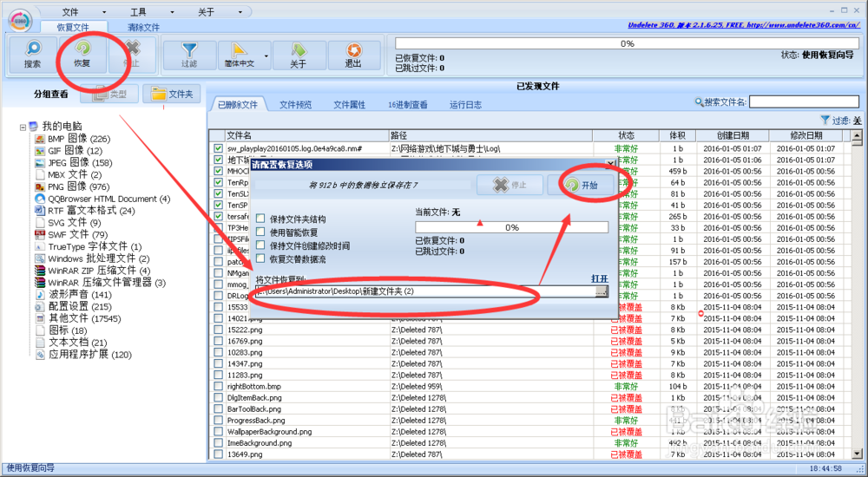The width and height of the screenshot is (868, 477).
Task: Sort file list by 文件名 column
Action: pyautogui.click(x=307, y=135)
